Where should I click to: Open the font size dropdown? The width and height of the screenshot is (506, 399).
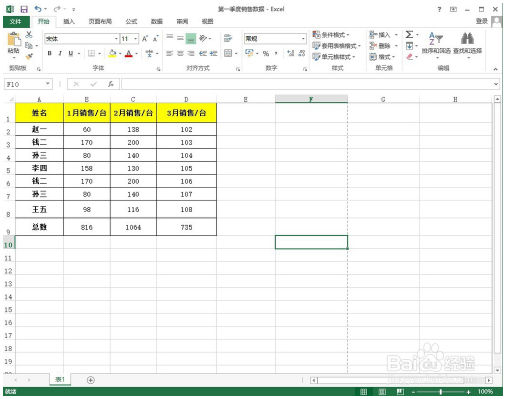click(135, 39)
